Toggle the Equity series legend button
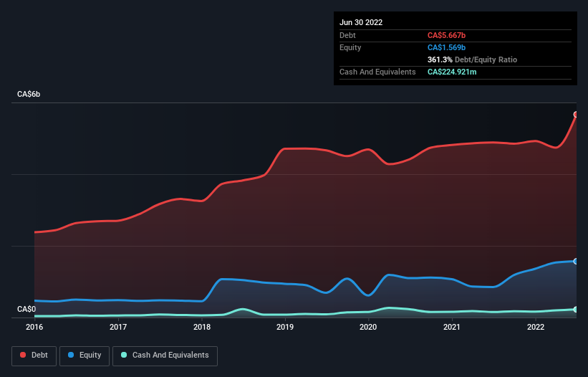This screenshot has height=377, width=588. [85, 355]
